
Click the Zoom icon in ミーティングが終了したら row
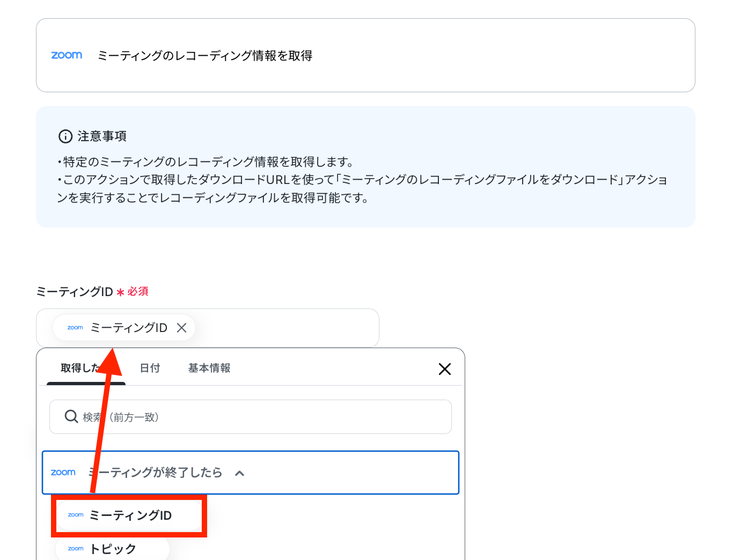63,473
